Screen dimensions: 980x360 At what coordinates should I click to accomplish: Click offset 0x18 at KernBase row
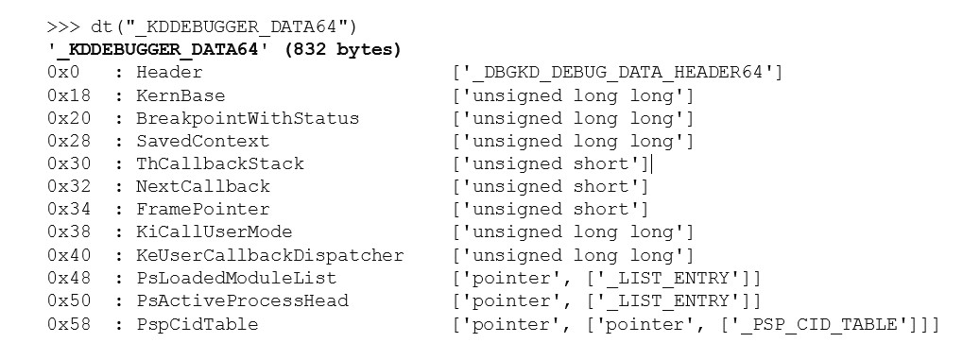(x=69, y=95)
